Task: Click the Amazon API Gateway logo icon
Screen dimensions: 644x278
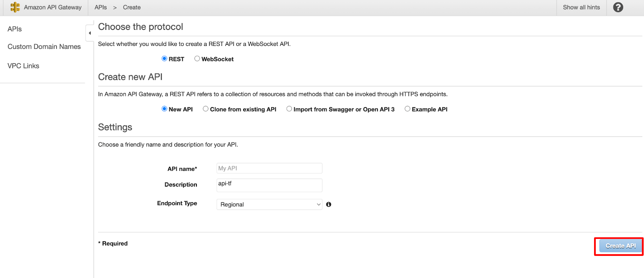Action: (15, 7)
